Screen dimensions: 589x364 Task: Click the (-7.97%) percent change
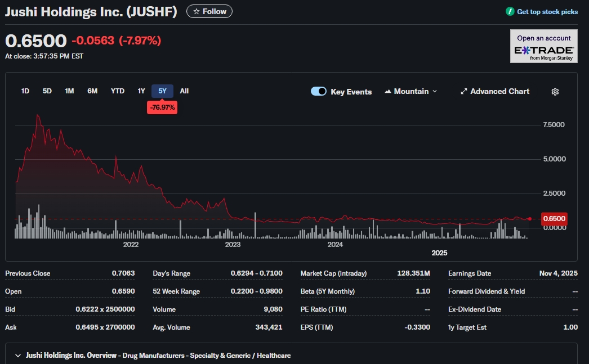pyautogui.click(x=140, y=40)
